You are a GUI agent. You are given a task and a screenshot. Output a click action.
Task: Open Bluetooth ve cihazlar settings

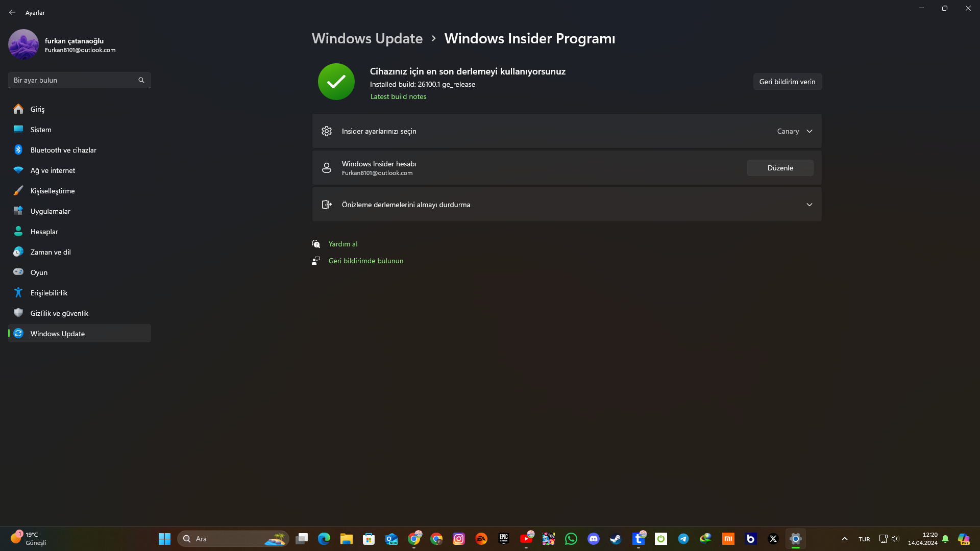tap(63, 150)
